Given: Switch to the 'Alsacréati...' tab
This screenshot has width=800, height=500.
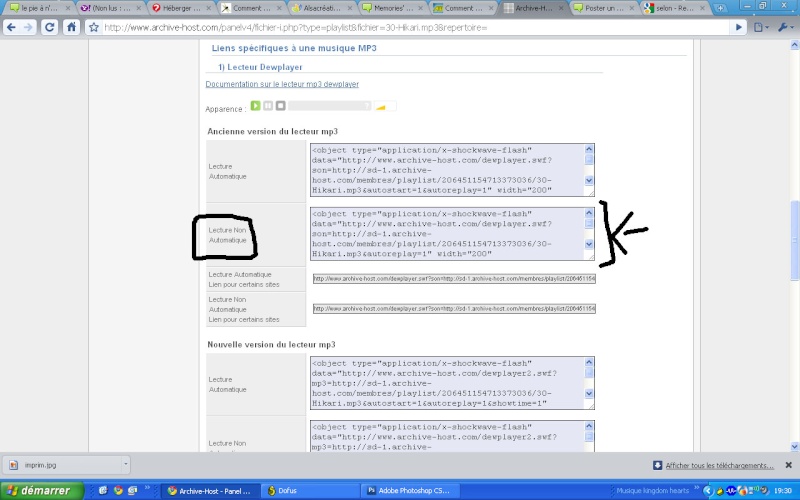Looking at the screenshot, I should click(x=322, y=8).
